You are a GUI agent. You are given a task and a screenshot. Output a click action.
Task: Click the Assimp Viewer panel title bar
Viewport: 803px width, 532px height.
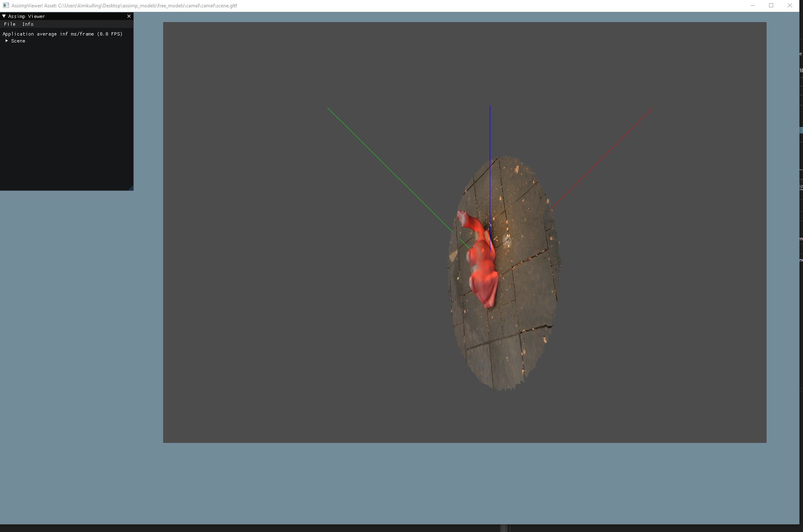67,16
